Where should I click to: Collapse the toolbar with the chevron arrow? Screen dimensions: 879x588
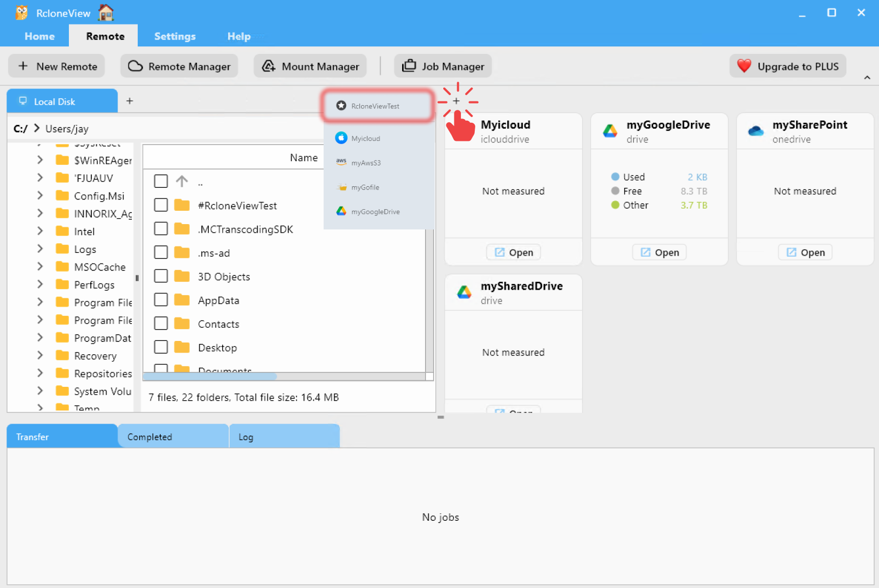(866, 77)
